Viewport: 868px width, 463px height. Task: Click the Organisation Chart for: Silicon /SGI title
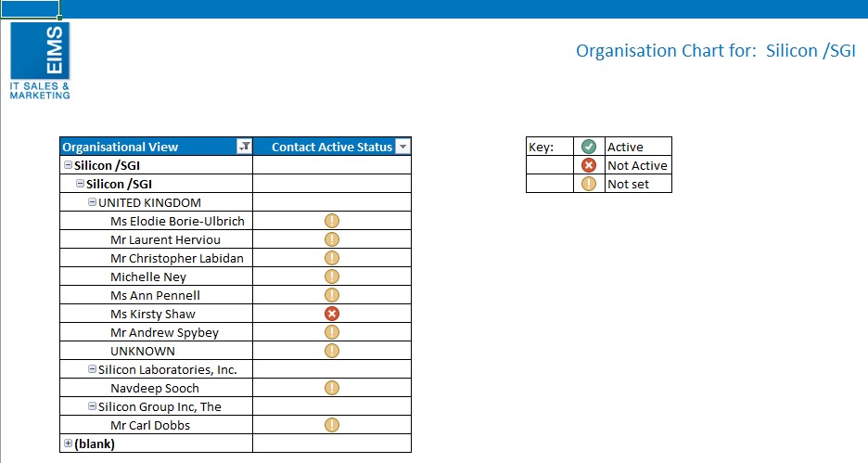click(716, 50)
